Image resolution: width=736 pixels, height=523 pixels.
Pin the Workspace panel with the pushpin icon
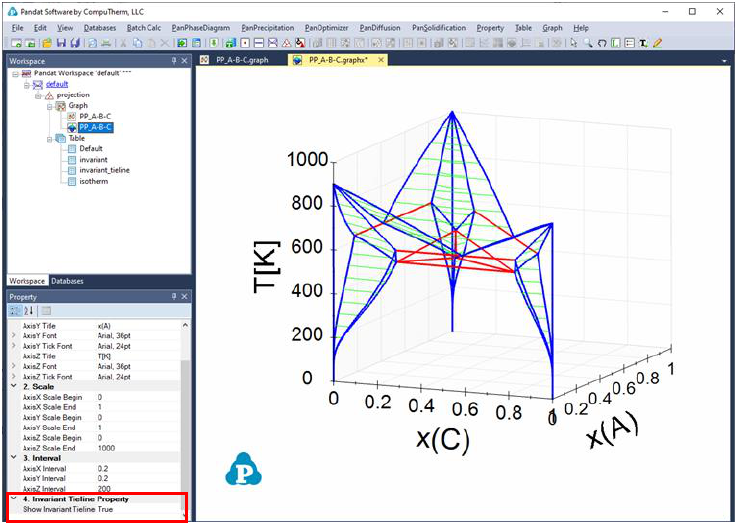174,61
